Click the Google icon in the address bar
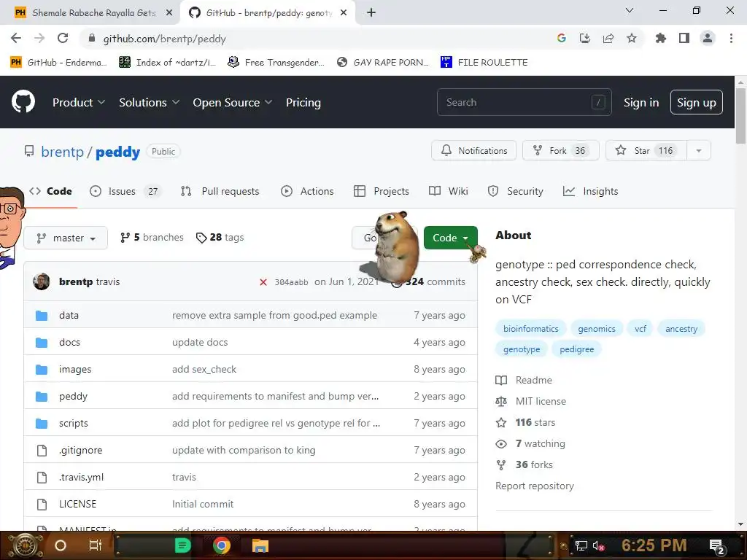 (561, 38)
